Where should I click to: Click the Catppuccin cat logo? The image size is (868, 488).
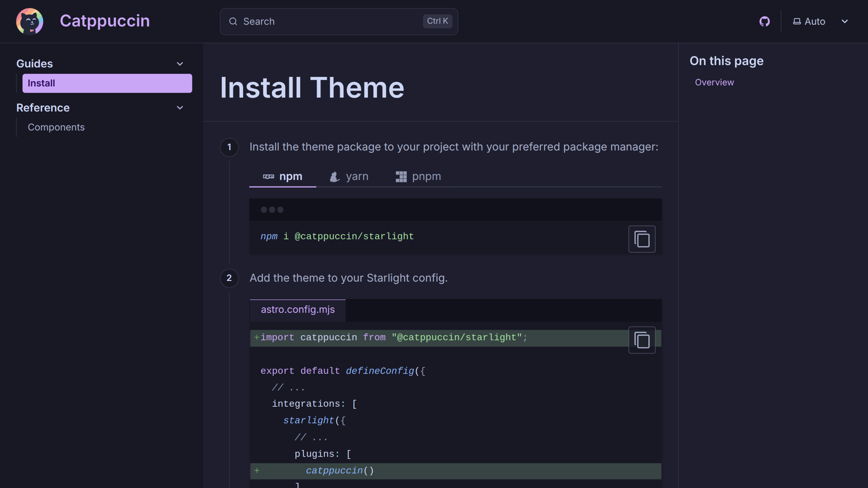tap(29, 22)
